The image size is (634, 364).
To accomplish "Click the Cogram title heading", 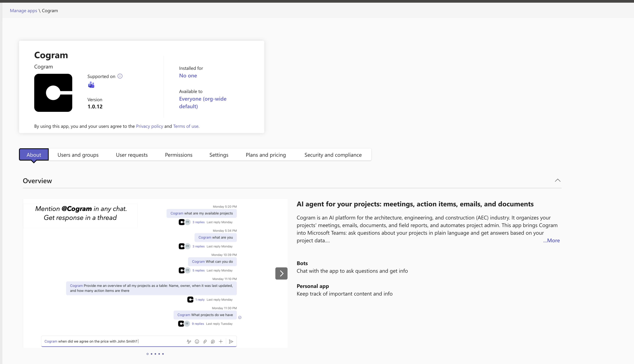I will pos(51,55).
